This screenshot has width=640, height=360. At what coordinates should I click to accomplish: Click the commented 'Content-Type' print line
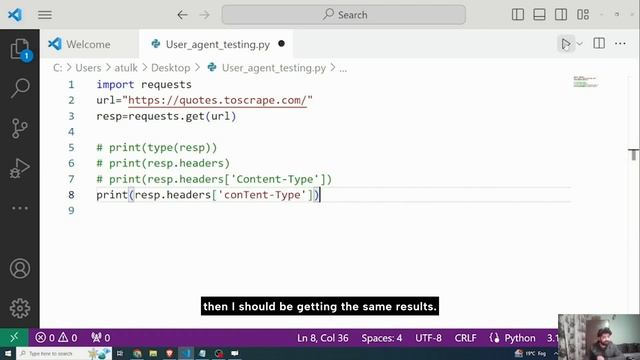pyautogui.click(x=214, y=179)
